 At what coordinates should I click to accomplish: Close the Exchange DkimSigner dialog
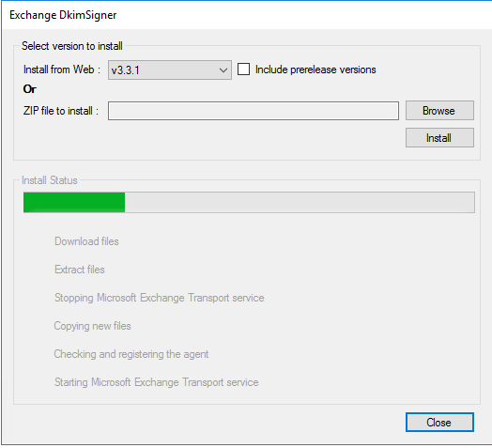(x=439, y=423)
